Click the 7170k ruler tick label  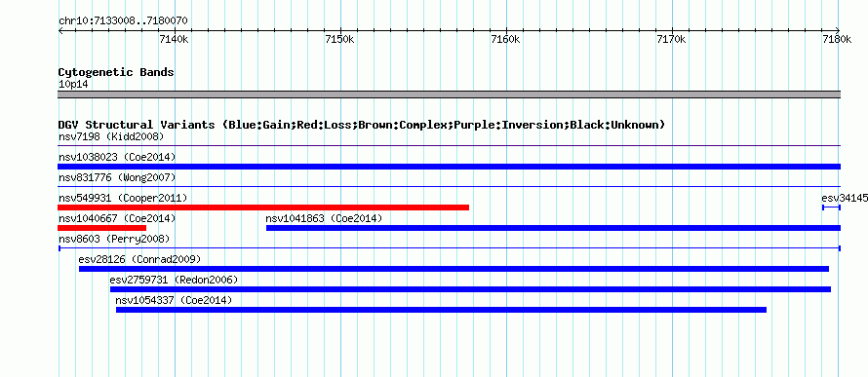tap(672, 40)
